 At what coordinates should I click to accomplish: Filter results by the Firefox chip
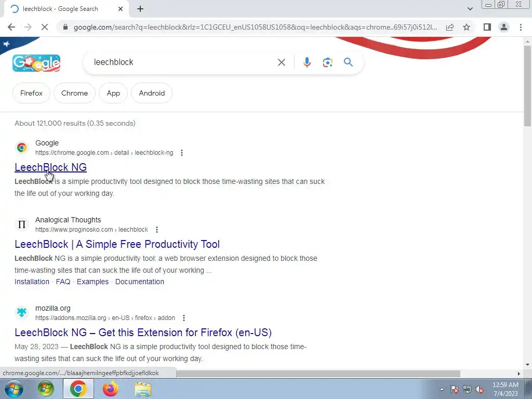31,93
